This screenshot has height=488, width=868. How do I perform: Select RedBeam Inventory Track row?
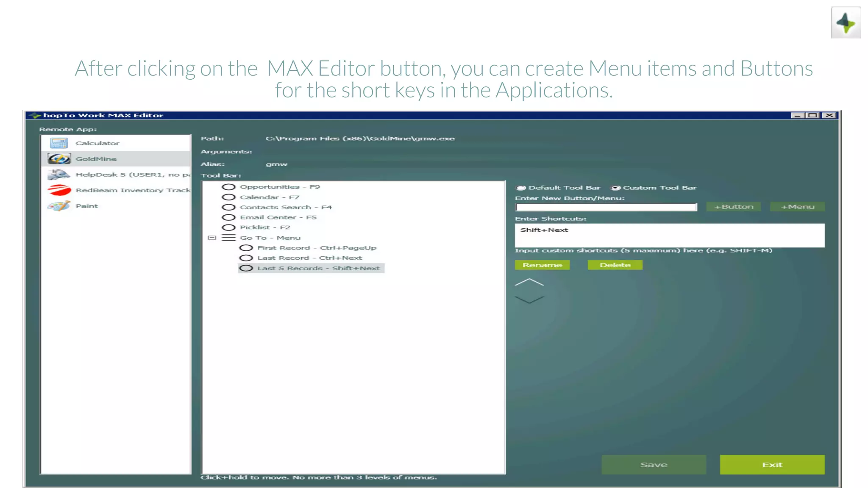click(x=116, y=190)
